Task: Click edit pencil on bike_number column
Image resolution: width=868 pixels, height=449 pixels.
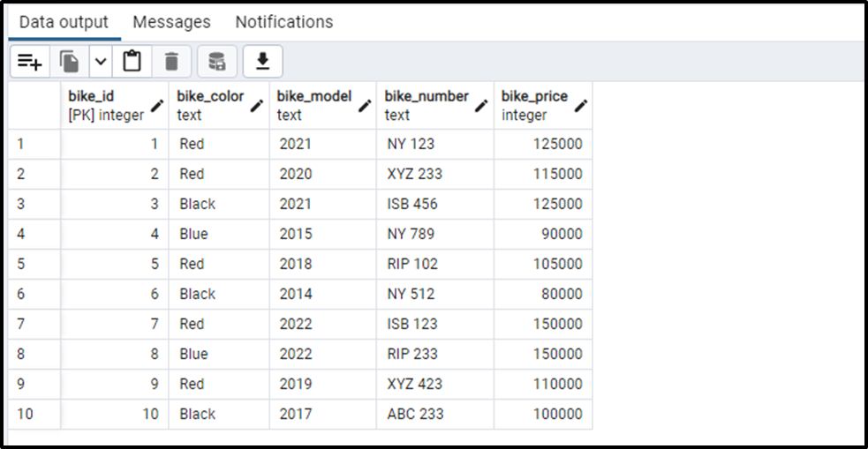Action: pos(481,106)
